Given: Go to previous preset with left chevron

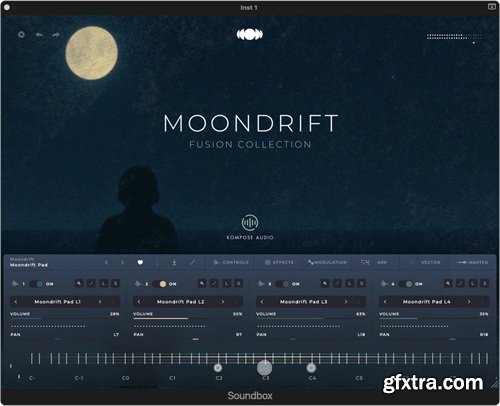Looking at the screenshot, I should pos(107,262).
